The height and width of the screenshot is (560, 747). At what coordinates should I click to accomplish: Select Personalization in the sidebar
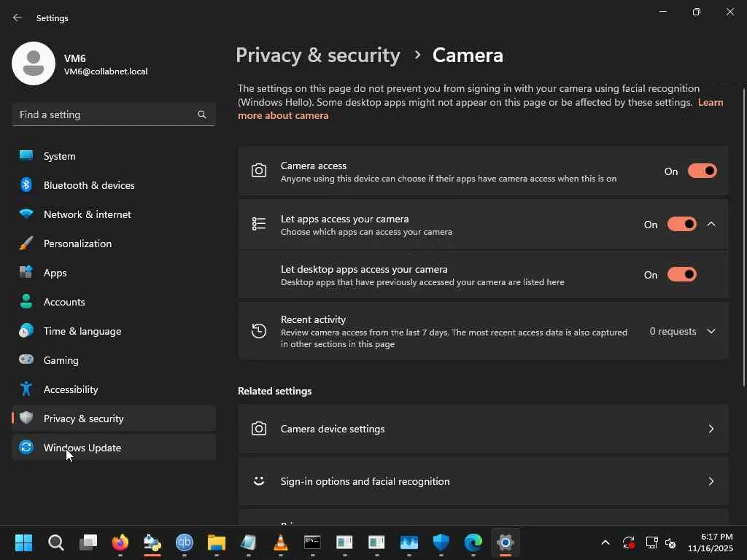pos(77,244)
